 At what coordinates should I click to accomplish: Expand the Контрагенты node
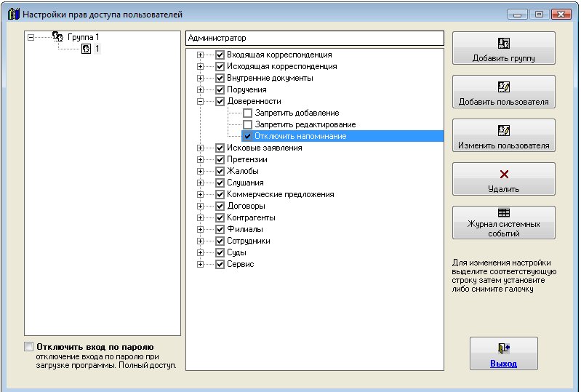click(x=200, y=217)
